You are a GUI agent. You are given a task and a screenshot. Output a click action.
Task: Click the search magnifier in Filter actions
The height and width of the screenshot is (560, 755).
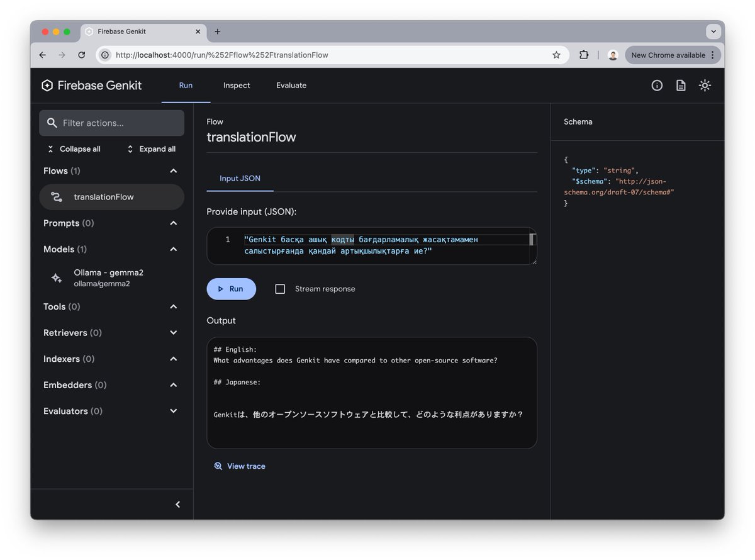point(52,123)
